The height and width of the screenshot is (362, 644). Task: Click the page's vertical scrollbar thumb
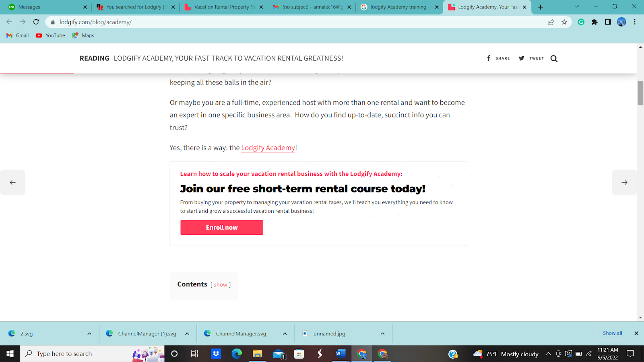click(640, 93)
